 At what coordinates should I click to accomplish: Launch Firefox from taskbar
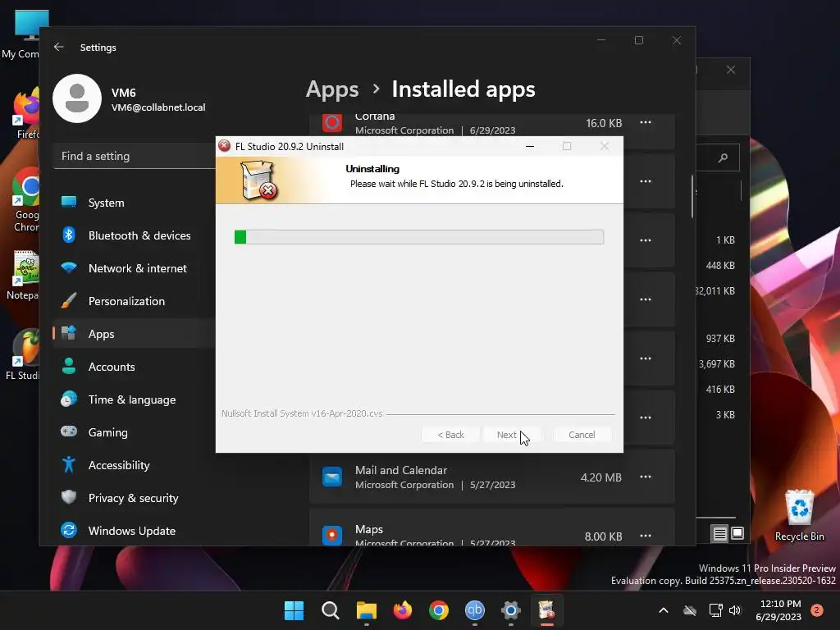click(x=402, y=610)
